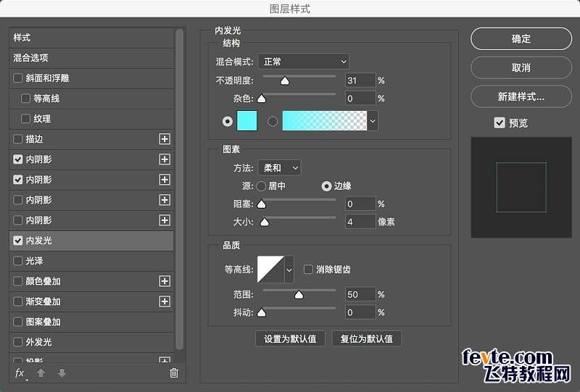The height and width of the screenshot is (392, 580).
Task: Click the 范围 value field showing 50
Action: (x=360, y=294)
